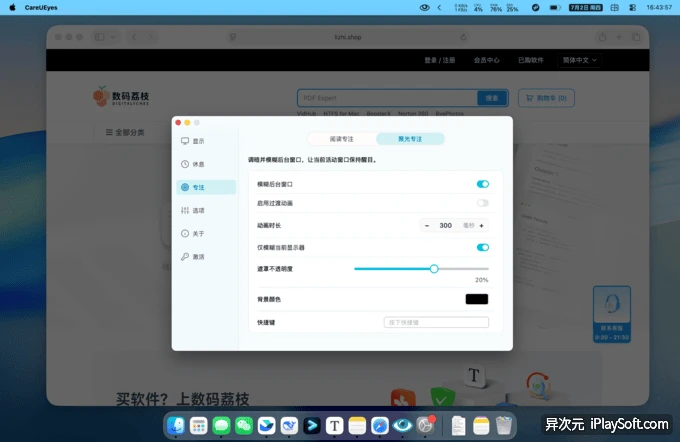The height and width of the screenshot is (442, 680).
Task: Open the CPU 4% monitor in menu bar
Action: coord(478,7)
